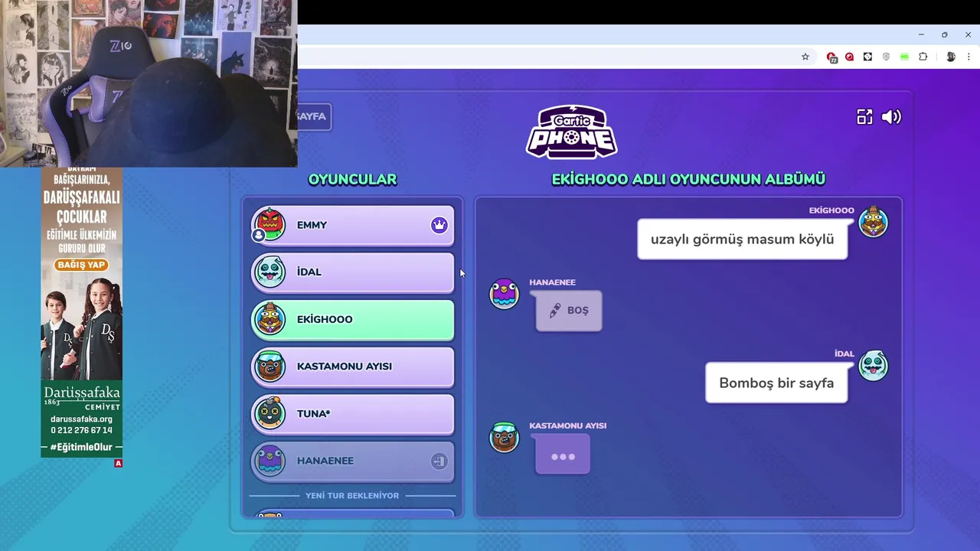This screenshot has width=980, height=551.
Task: Click the webcam overlay video
Action: [x=149, y=83]
